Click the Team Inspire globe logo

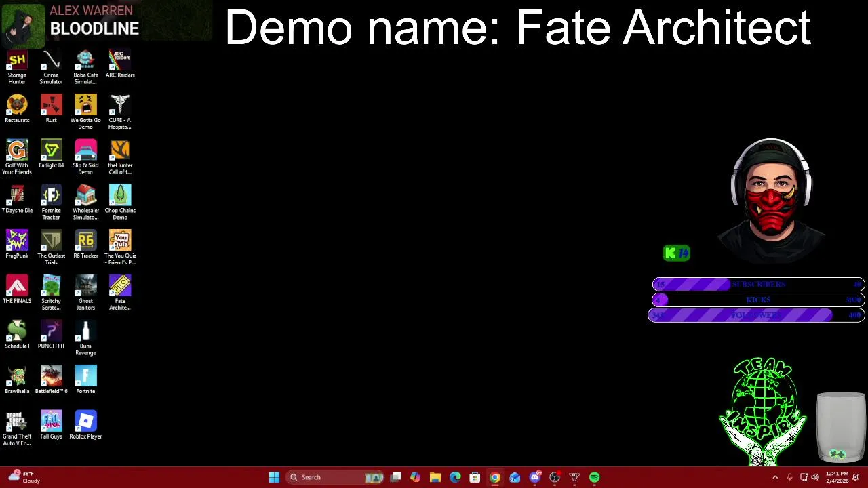(764, 411)
